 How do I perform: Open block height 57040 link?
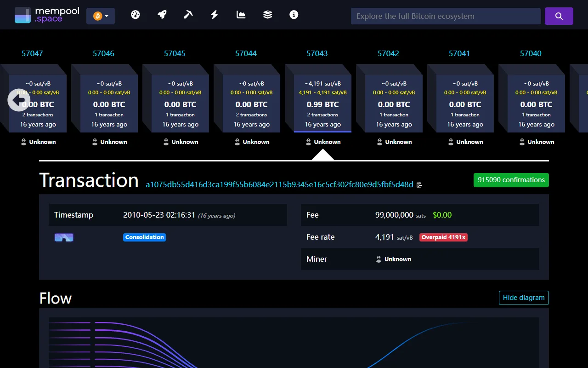[x=531, y=53]
